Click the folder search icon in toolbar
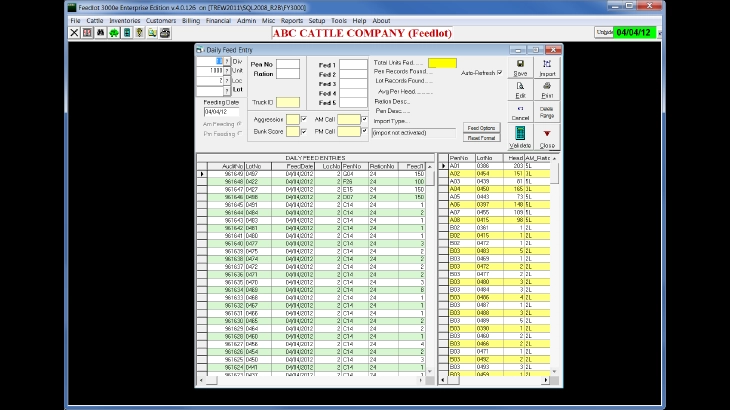This screenshot has width=730, height=410. coord(152,33)
